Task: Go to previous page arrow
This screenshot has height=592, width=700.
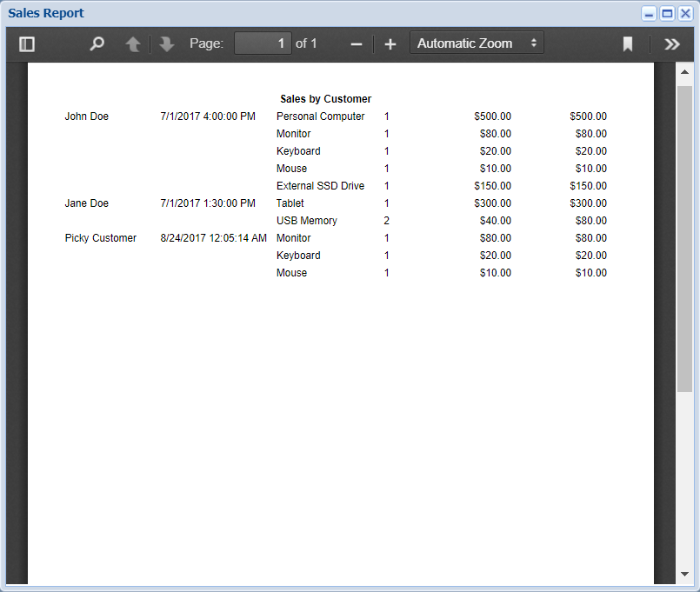Action: (x=133, y=43)
